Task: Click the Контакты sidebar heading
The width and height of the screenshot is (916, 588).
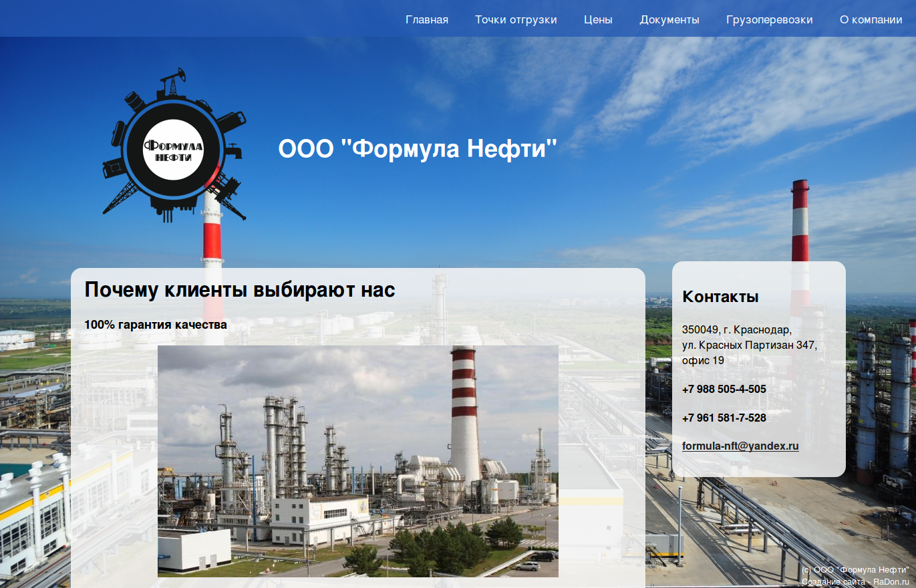Action: (x=720, y=297)
